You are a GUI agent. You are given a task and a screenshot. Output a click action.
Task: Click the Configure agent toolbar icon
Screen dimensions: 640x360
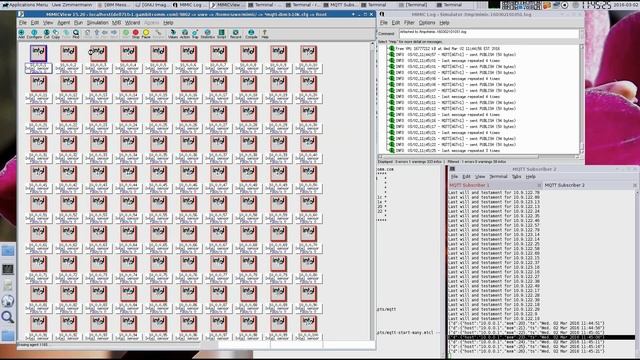click(x=34, y=34)
